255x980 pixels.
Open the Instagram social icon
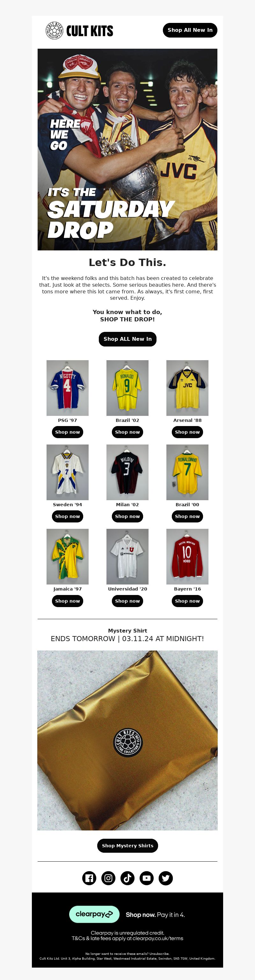coord(108,878)
